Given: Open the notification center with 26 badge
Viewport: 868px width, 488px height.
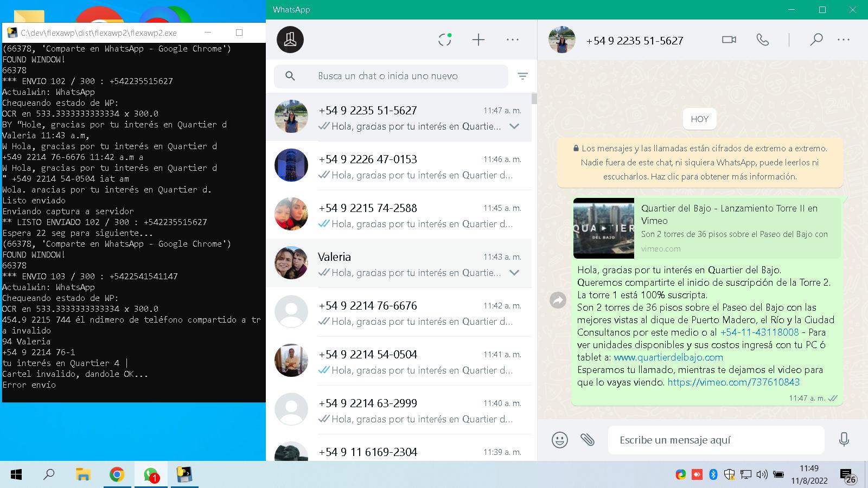Looking at the screenshot, I should coord(848,476).
